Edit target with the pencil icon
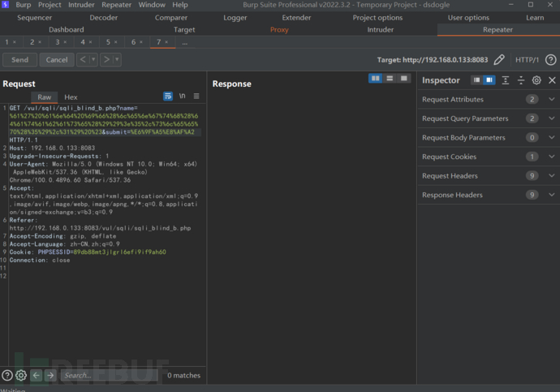 coord(499,59)
